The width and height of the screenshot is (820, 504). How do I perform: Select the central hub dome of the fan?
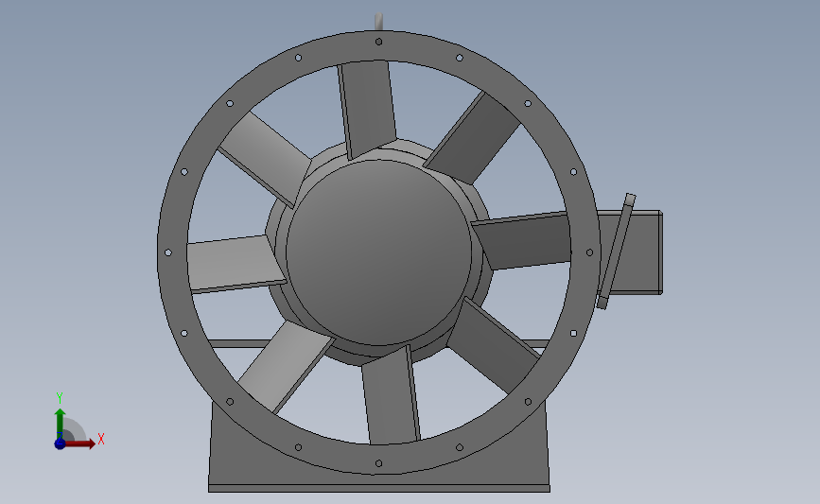coord(378,252)
